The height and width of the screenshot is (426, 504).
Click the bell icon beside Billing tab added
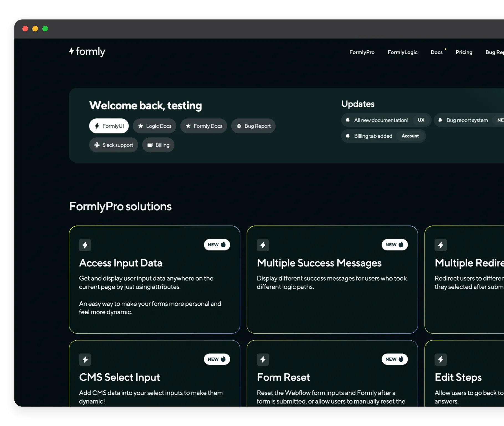pyautogui.click(x=348, y=136)
